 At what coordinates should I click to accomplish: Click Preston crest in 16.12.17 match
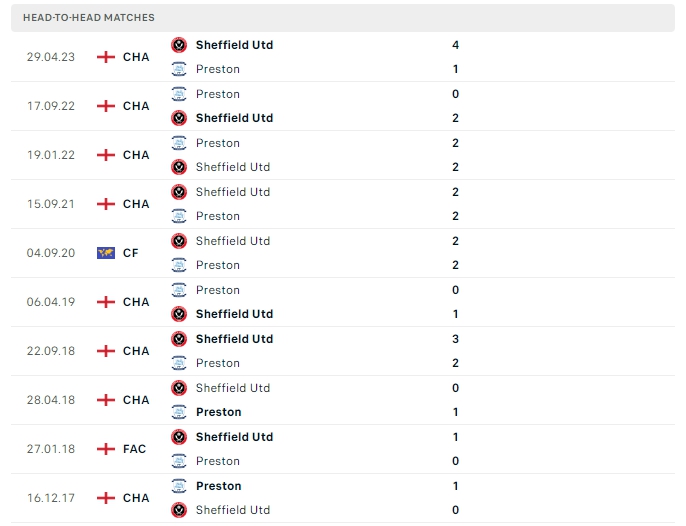(x=179, y=486)
